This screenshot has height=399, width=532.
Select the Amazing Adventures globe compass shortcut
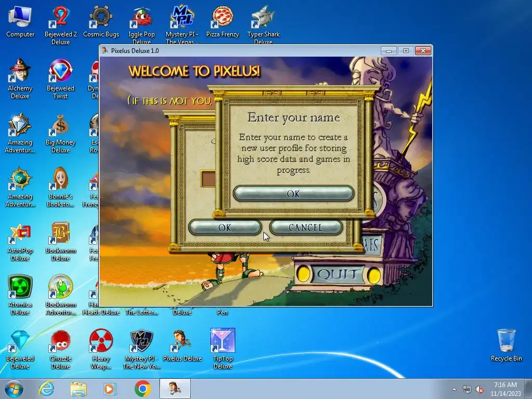[20, 188]
